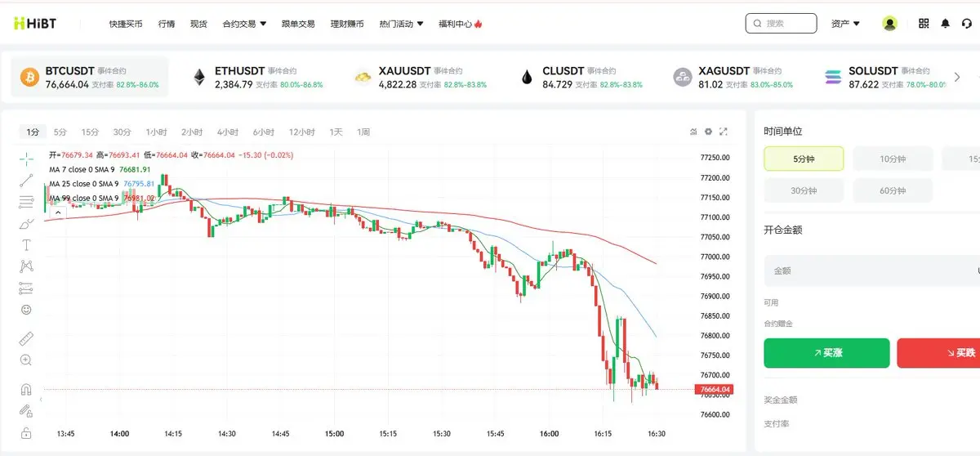Open 现货 menu item
980x456 pixels.
pyautogui.click(x=198, y=24)
